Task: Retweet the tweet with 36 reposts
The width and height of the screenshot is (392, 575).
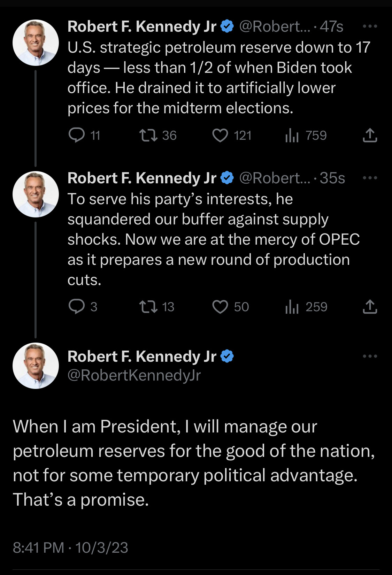Action: click(x=148, y=135)
